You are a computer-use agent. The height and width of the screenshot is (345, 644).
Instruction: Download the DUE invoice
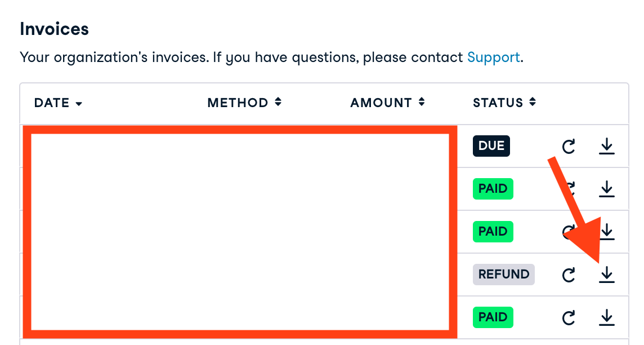606,147
